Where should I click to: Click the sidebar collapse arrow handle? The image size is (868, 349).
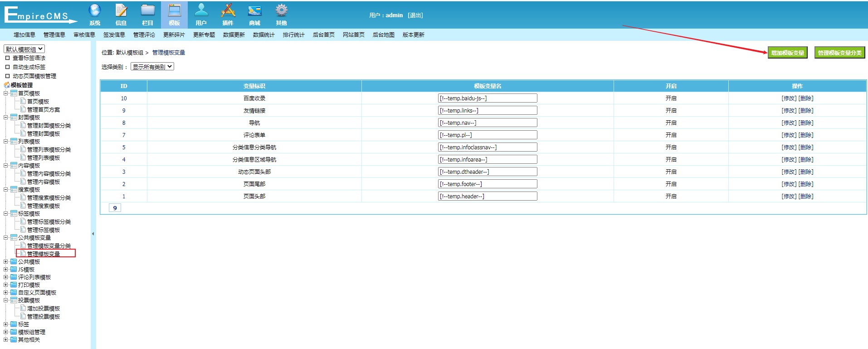(93, 234)
